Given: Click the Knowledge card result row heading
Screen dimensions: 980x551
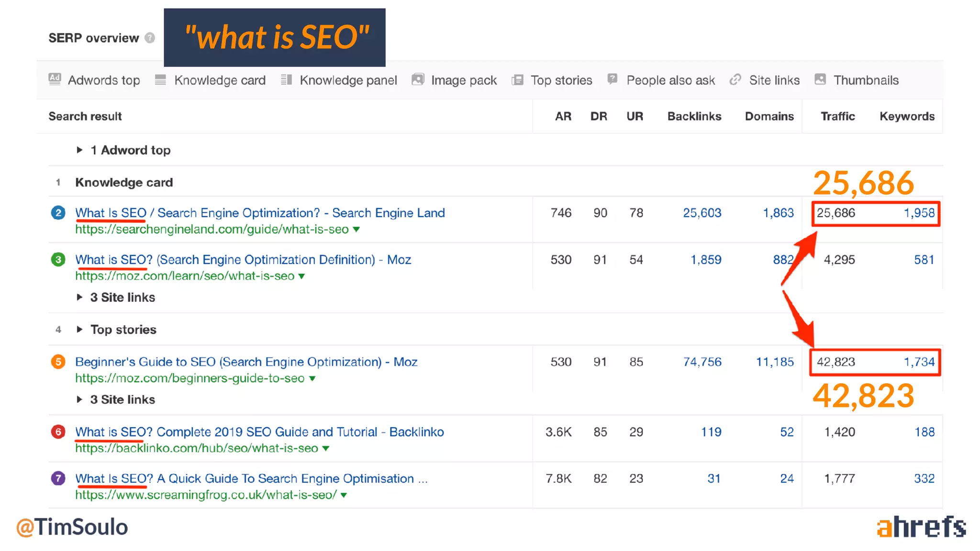Looking at the screenshot, I should pyautogui.click(x=124, y=182).
